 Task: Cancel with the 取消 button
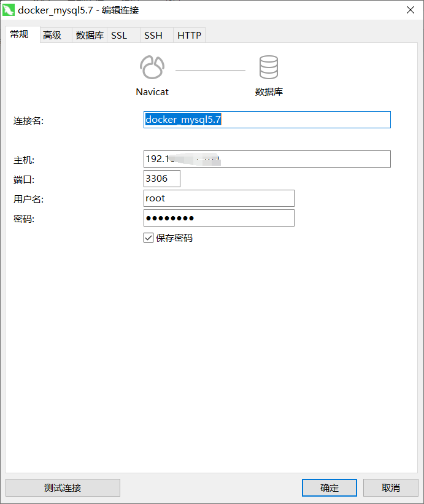coord(391,487)
